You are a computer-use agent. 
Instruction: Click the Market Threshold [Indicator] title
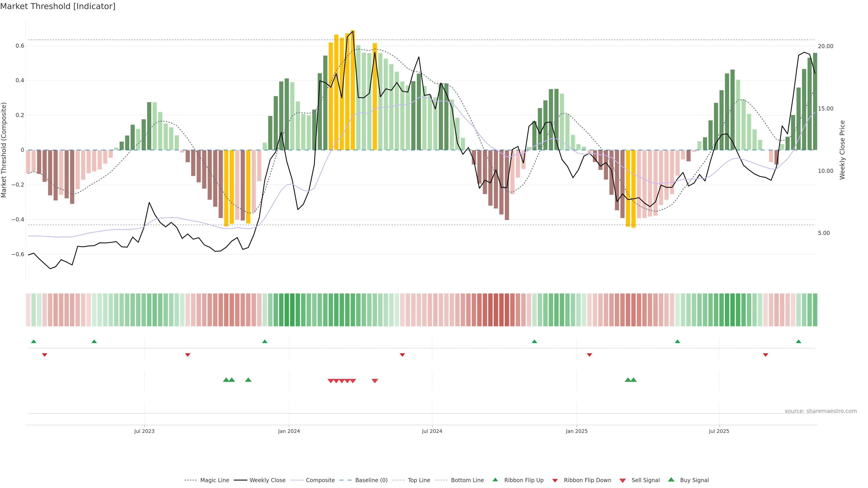58,6
